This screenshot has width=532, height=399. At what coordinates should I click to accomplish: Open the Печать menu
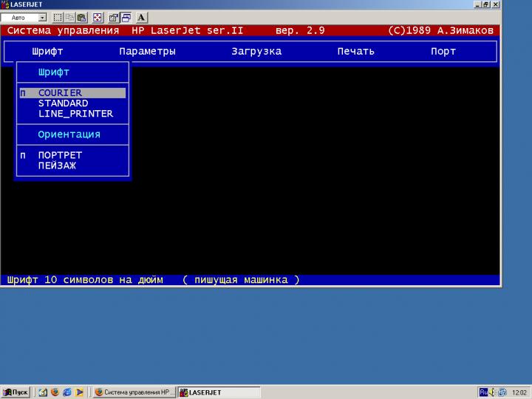pos(355,52)
